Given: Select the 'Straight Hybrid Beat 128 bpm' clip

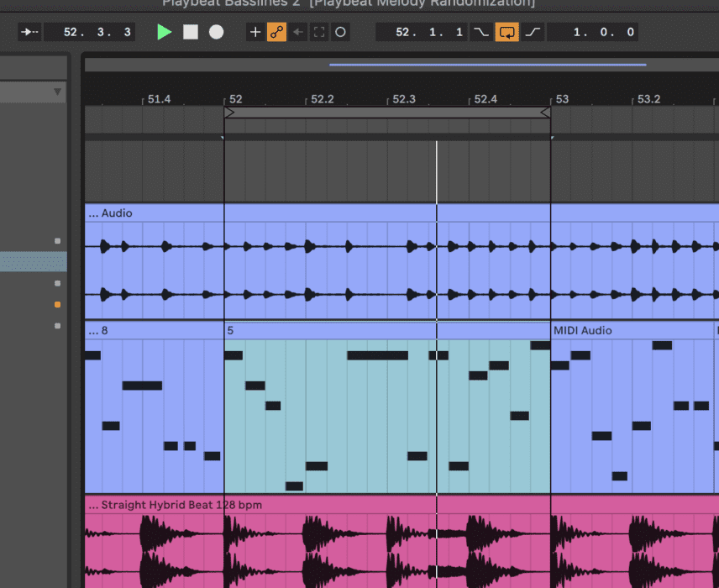Looking at the screenshot, I should [x=401, y=505].
